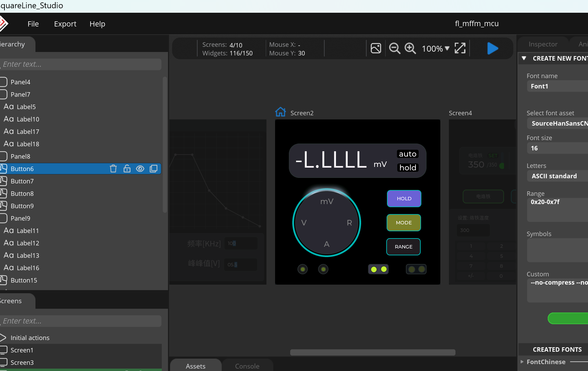Click the hold label on the display
588x371 pixels.
pos(408,168)
